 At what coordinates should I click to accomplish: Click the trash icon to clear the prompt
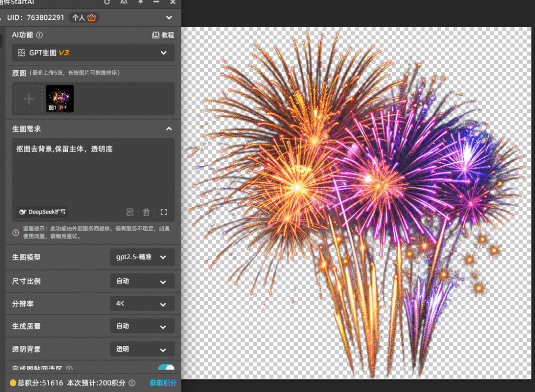(146, 212)
